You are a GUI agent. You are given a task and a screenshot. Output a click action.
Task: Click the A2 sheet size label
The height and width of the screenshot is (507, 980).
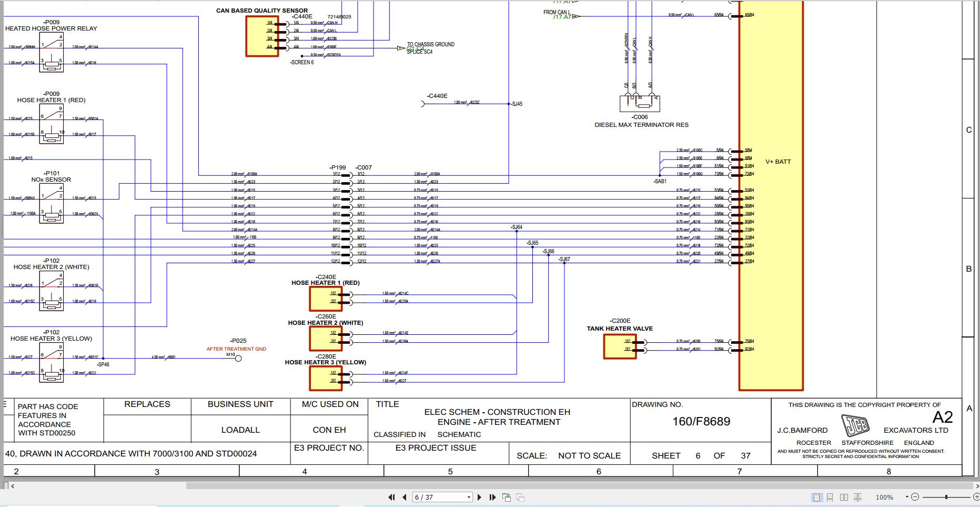943,417
